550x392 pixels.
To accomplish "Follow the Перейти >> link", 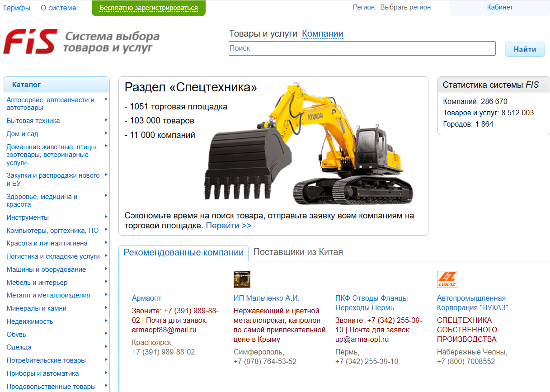I will [229, 226].
